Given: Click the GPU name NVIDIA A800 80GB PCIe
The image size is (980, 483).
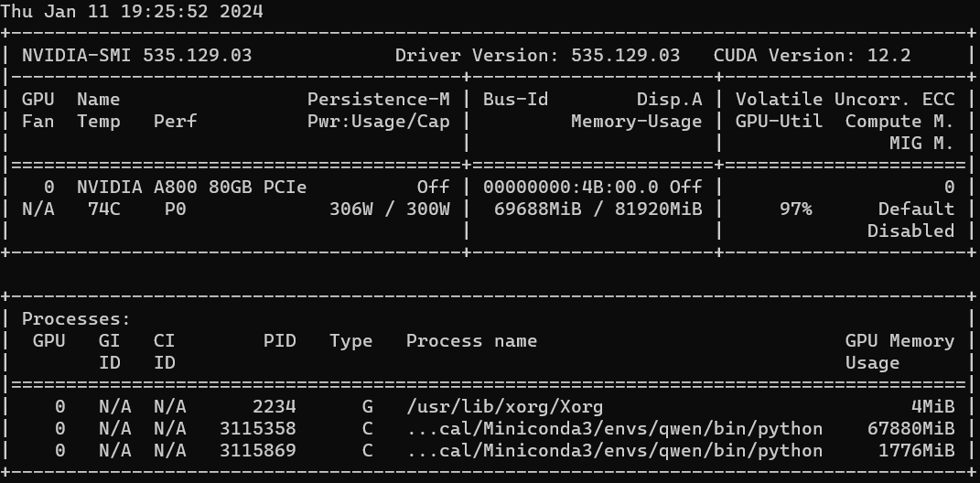Looking at the screenshot, I should (x=192, y=187).
